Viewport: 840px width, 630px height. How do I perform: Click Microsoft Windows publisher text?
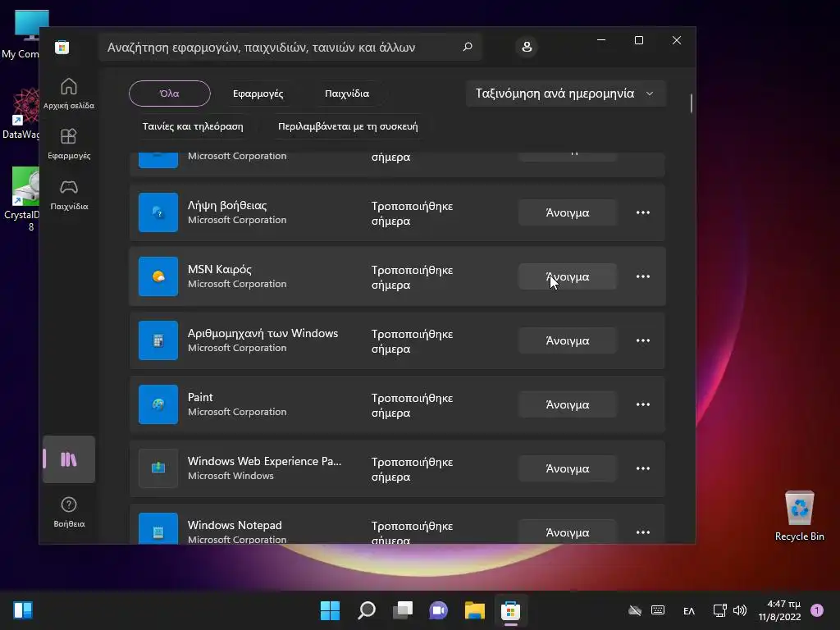[x=231, y=476]
